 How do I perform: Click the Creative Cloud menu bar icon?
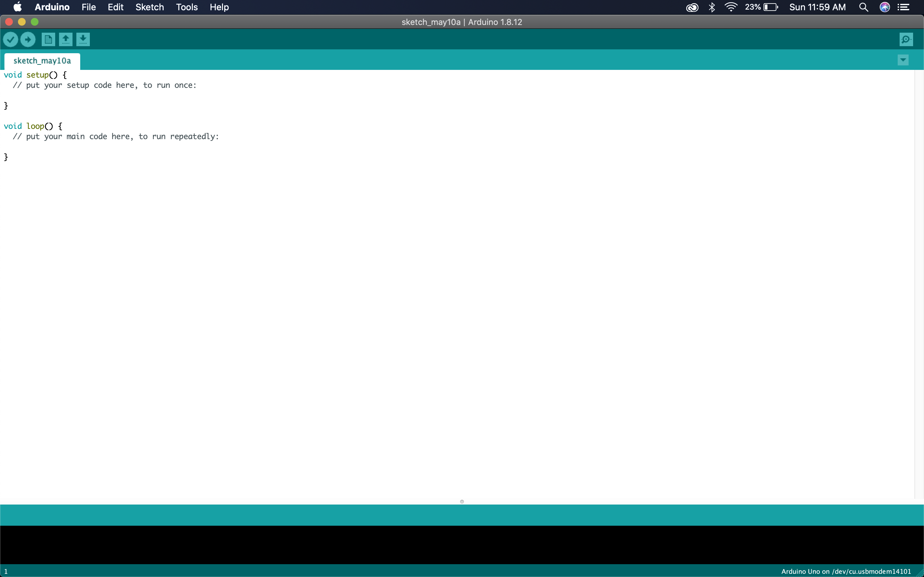(692, 7)
